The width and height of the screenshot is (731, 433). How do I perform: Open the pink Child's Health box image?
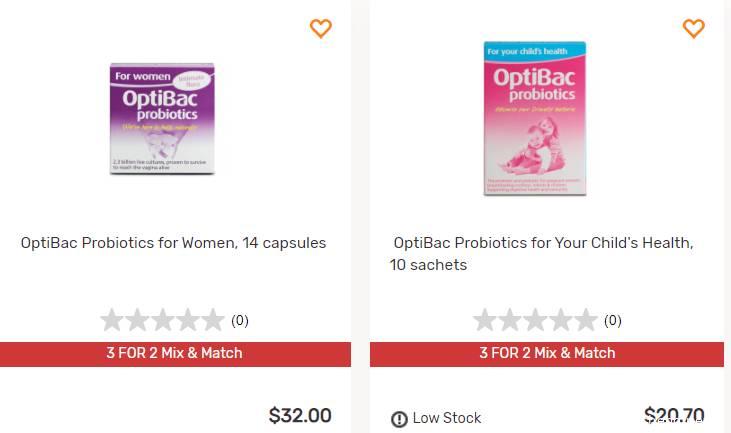(x=535, y=118)
